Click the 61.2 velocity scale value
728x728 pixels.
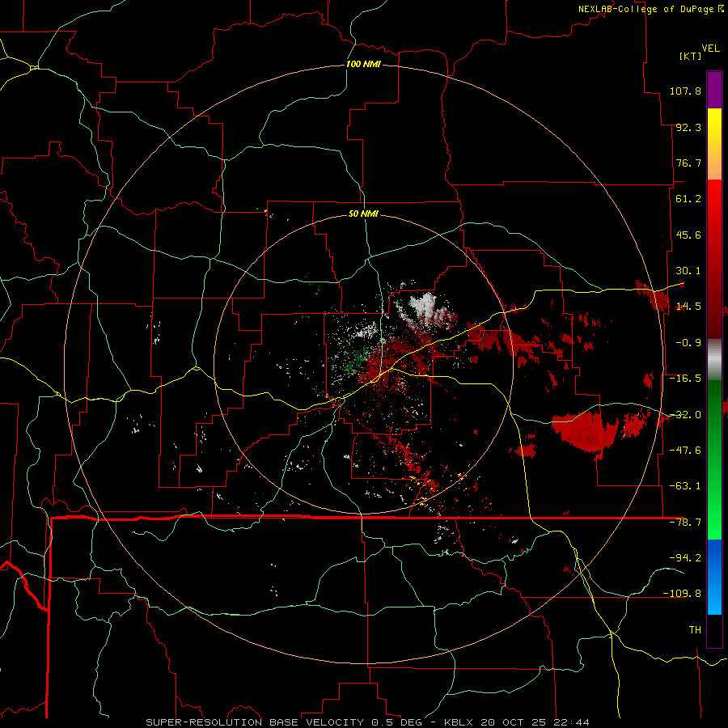(688, 199)
